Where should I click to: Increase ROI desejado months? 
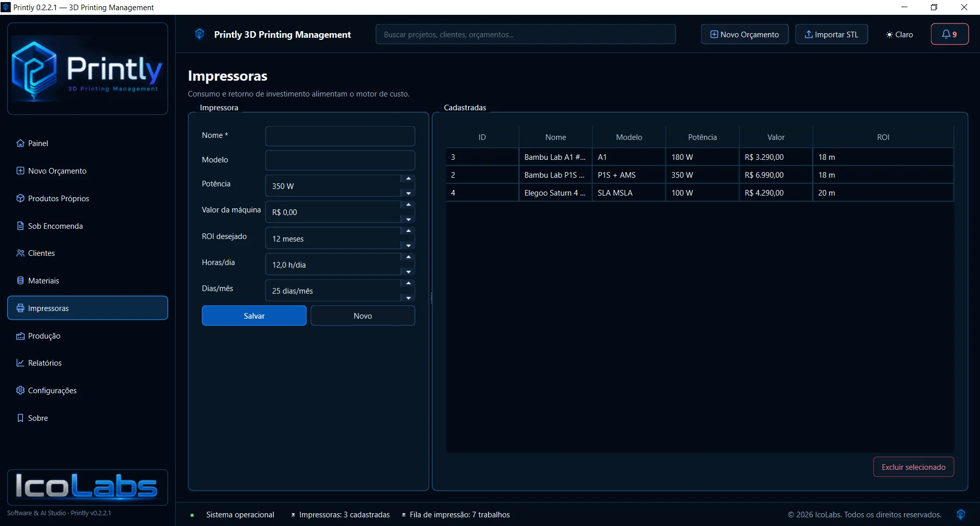[x=408, y=231]
